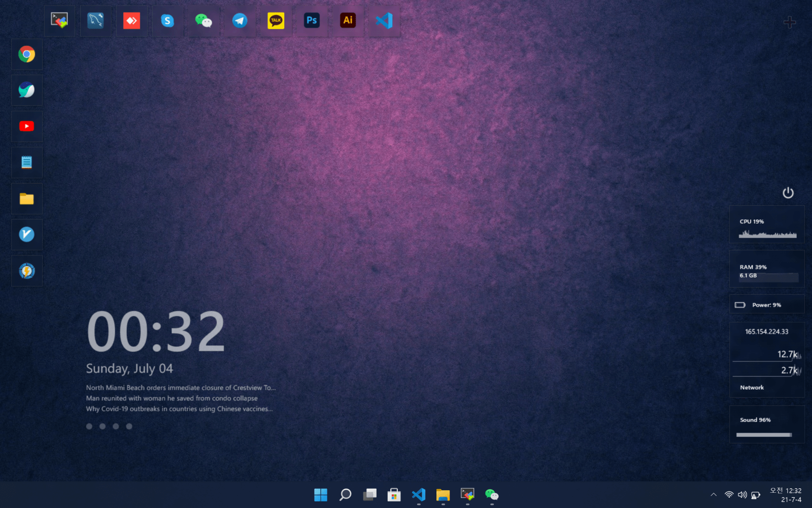Click the 6.1 GB RAM value

748,275
